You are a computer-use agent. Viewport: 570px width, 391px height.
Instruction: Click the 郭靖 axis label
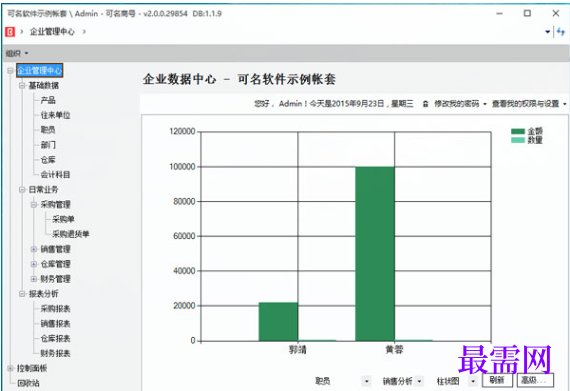point(298,350)
